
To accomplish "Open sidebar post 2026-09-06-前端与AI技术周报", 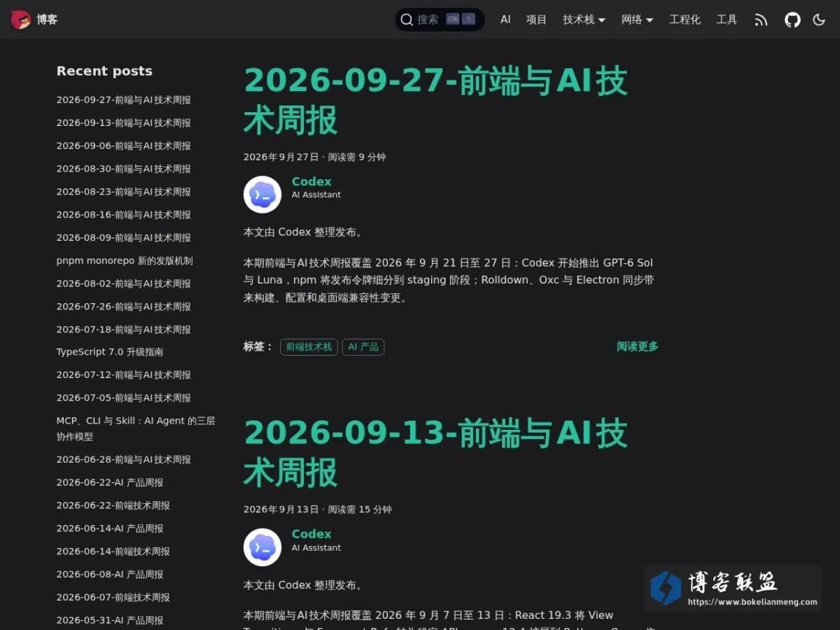I will pos(124,146).
